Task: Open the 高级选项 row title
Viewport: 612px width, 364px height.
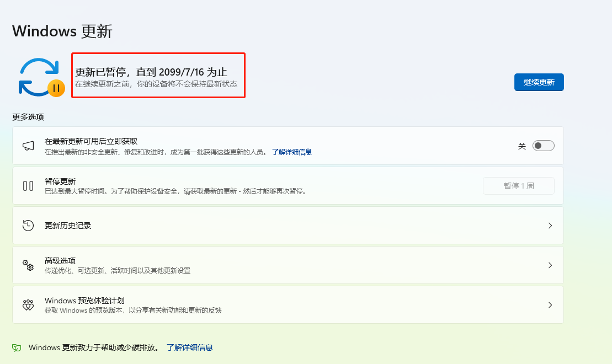Action: [x=60, y=261]
